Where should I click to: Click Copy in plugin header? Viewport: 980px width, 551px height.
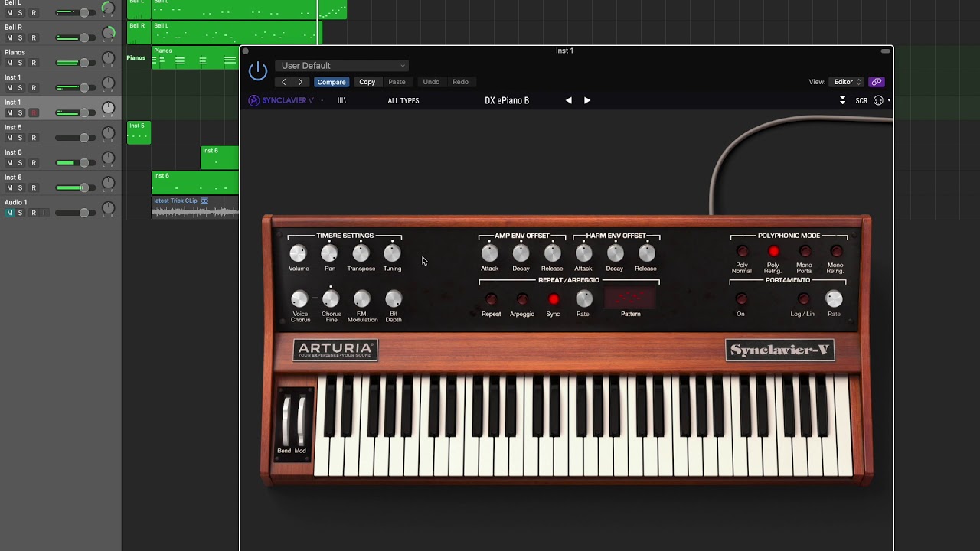pyautogui.click(x=367, y=82)
